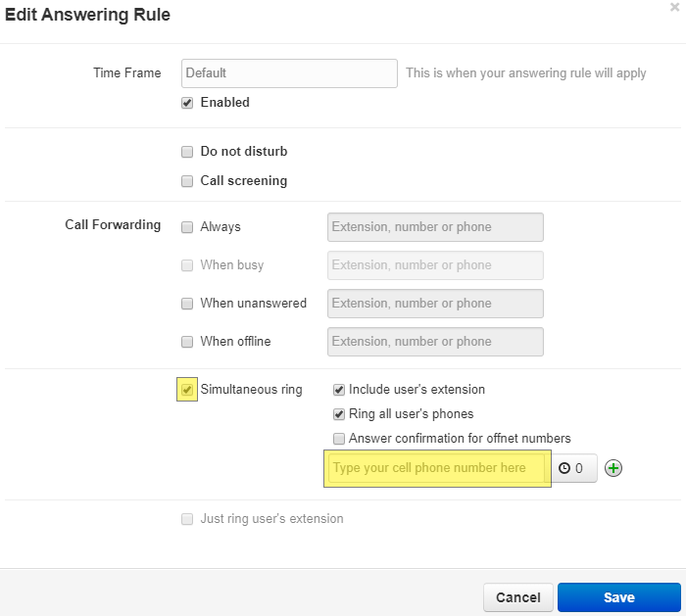Check the Call screening option

click(187, 181)
